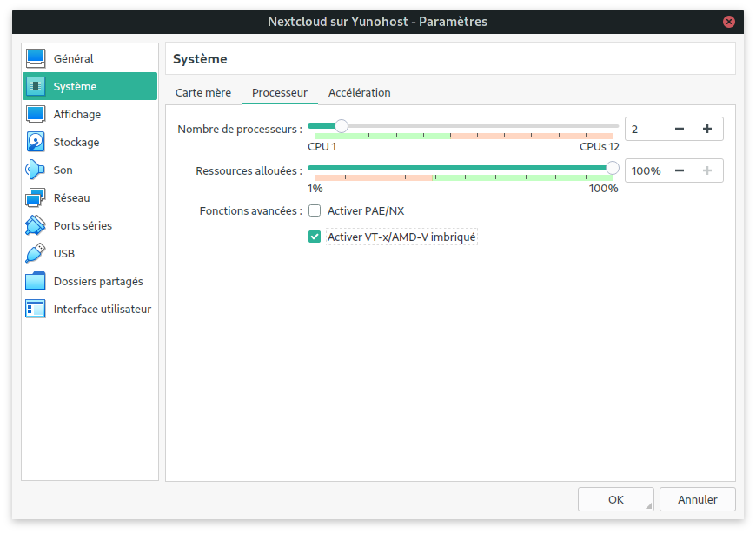Click the CPU 1 minimum label
The width and height of the screenshot is (756, 534).
(322, 147)
